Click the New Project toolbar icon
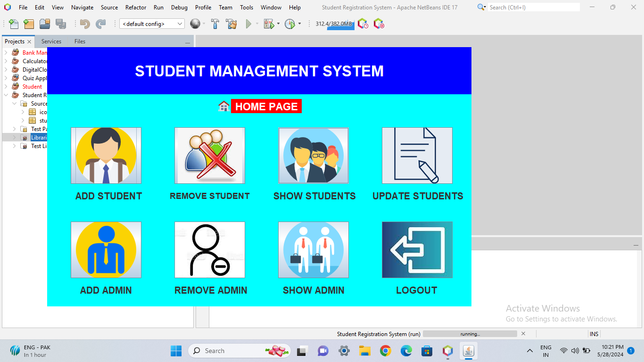Screen dimensions: 644x362 (x=29, y=24)
